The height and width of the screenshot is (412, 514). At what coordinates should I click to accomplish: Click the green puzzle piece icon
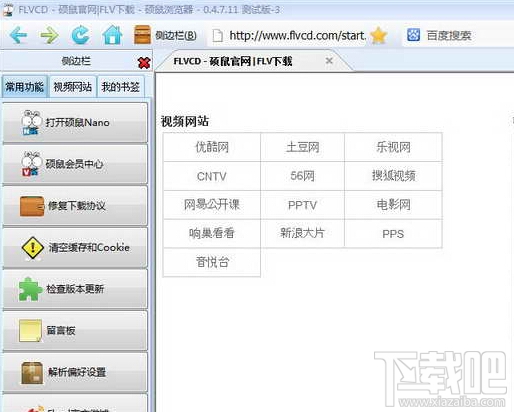tap(30, 289)
